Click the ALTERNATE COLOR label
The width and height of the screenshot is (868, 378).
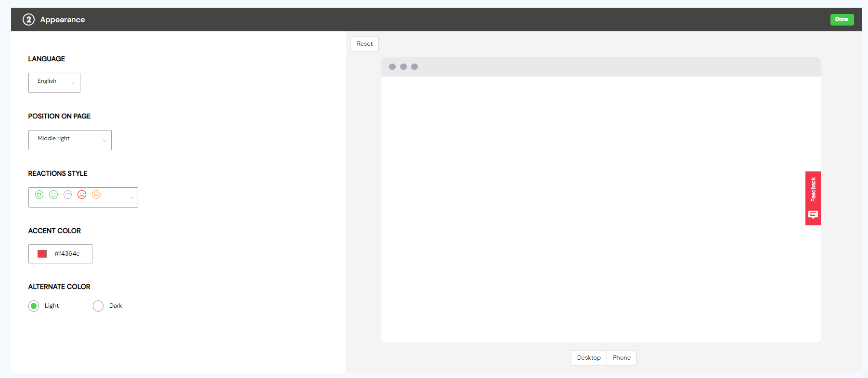click(x=59, y=287)
